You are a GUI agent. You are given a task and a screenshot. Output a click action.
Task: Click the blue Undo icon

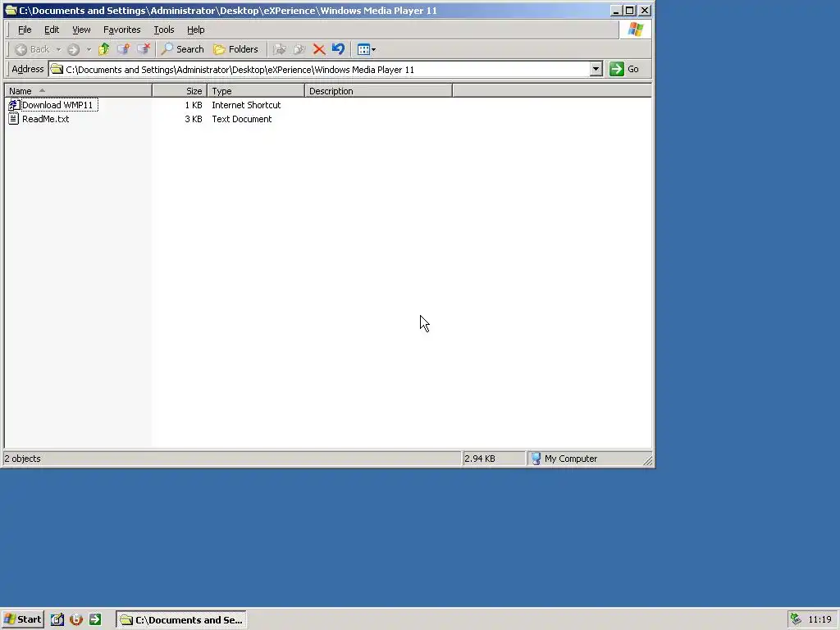point(338,49)
